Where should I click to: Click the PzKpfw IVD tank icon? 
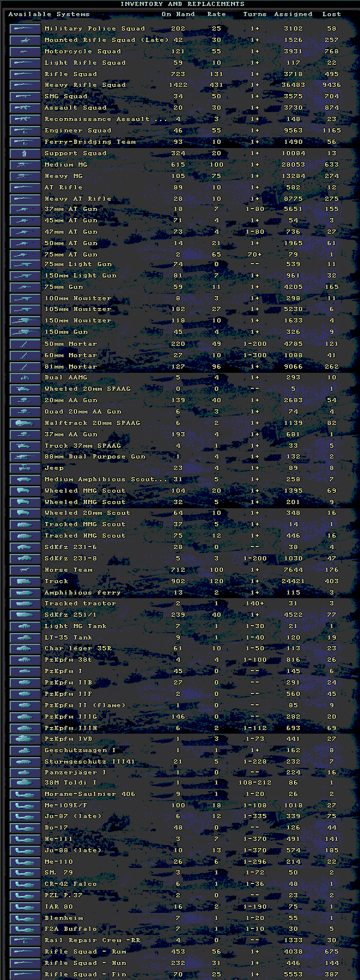[x=25, y=739]
